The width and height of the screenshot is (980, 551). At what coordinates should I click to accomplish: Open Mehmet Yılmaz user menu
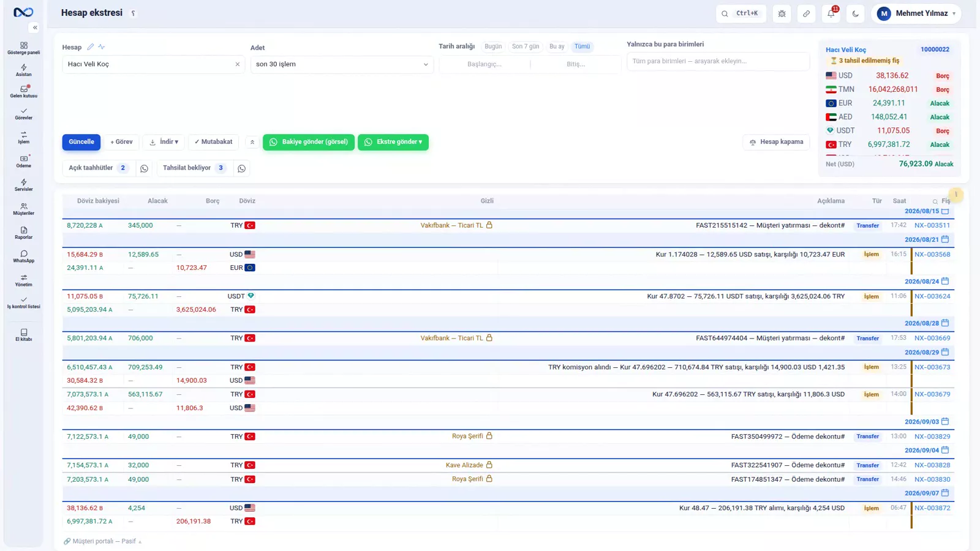[916, 13]
